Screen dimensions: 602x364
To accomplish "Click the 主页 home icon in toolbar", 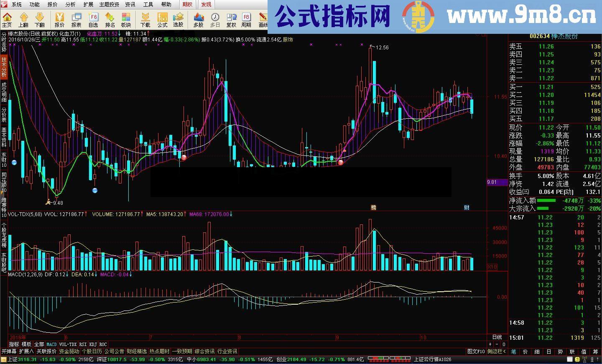I will pos(7,20).
